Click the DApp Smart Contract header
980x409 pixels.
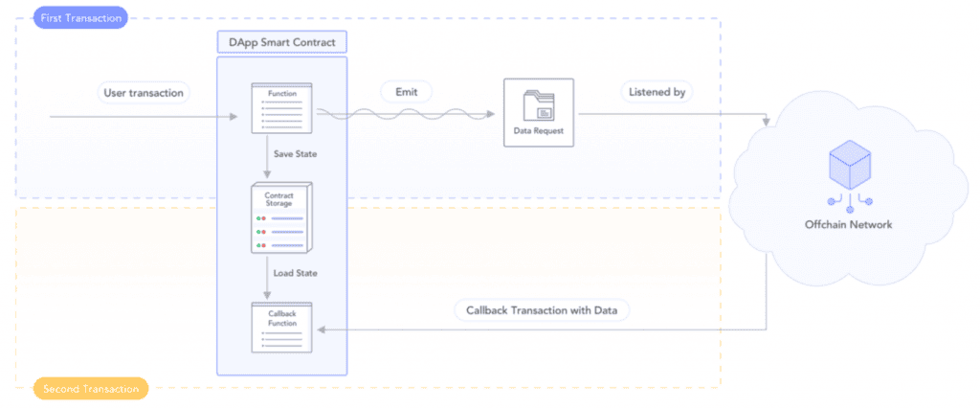pyautogui.click(x=282, y=42)
